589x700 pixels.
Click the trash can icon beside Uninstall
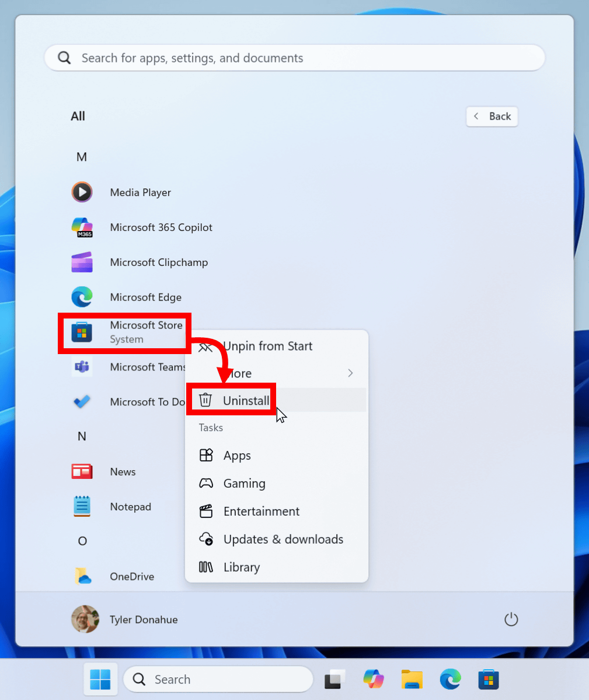(x=205, y=400)
